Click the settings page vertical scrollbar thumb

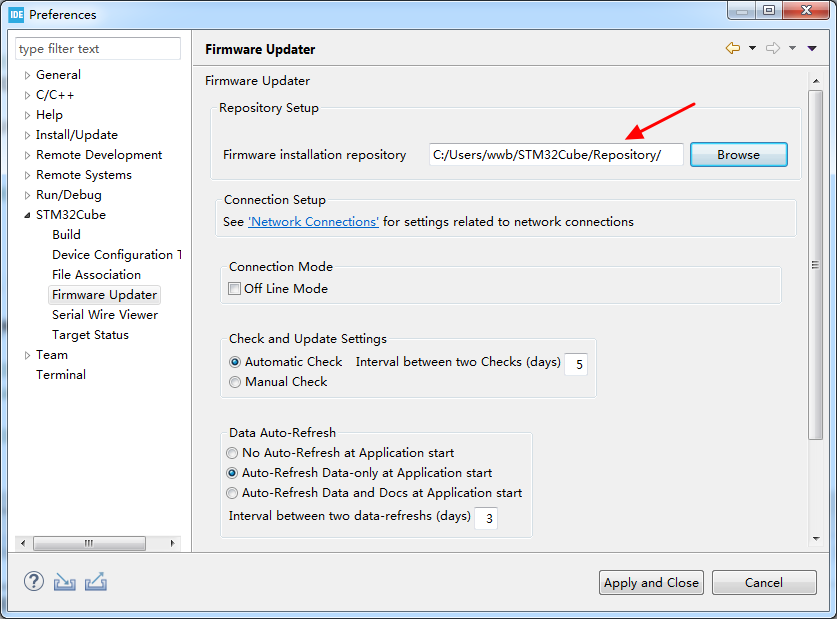click(x=815, y=265)
